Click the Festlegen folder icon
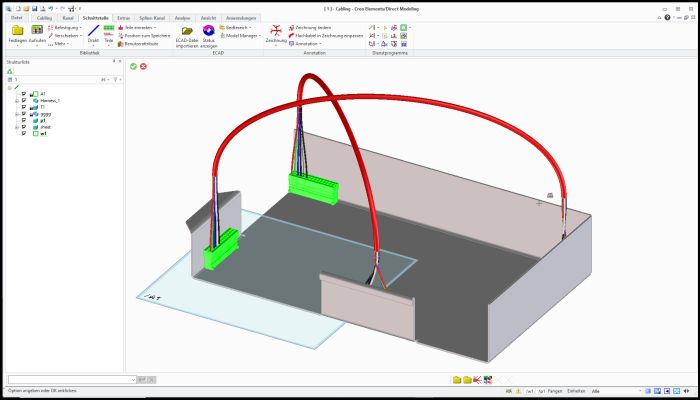The height and width of the screenshot is (400, 700). (18, 33)
